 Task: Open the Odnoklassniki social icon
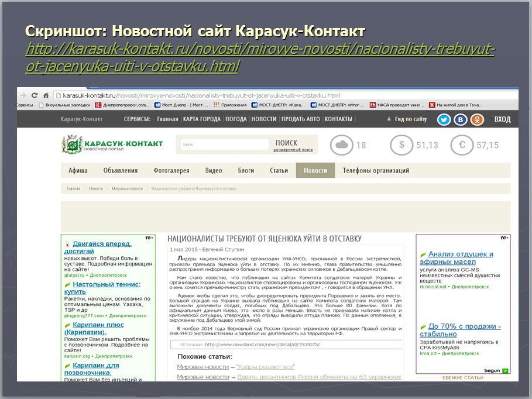pos(478,119)
